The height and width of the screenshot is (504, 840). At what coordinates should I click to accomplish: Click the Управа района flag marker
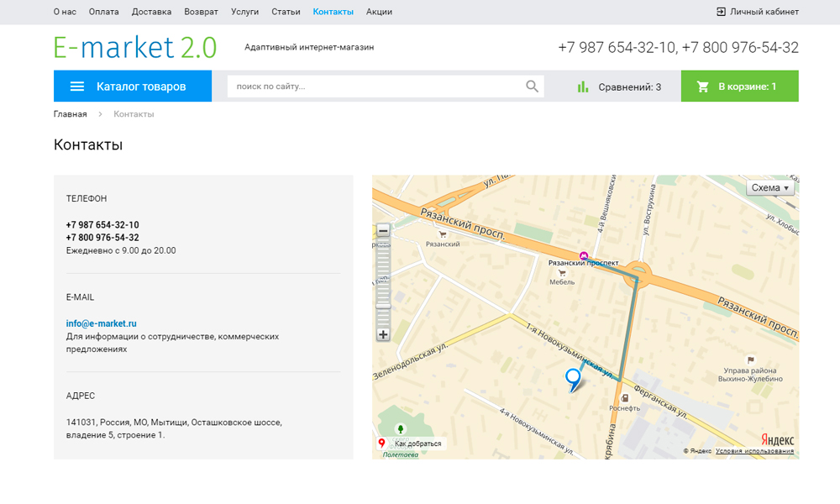(x=750, y=360)
